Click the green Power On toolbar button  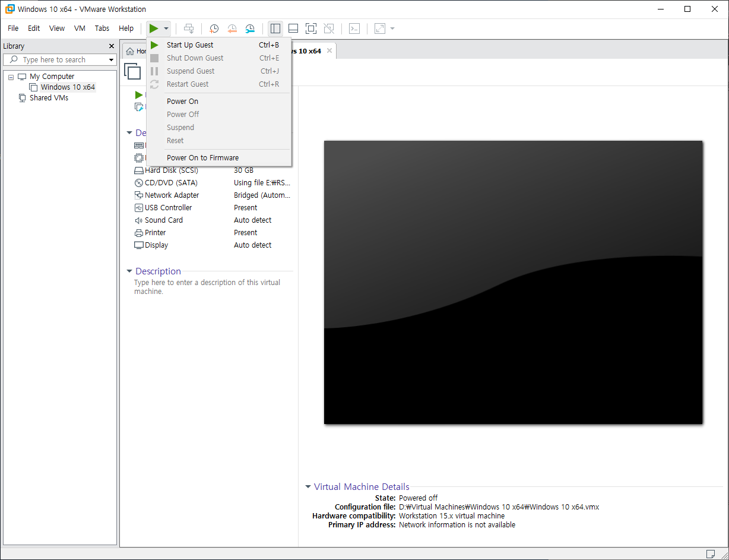point(154,29)
